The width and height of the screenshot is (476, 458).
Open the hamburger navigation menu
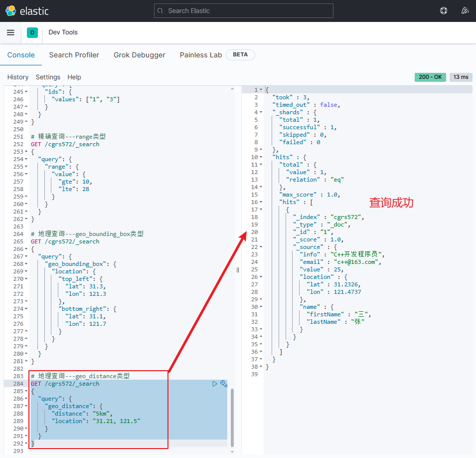(10, 32)
